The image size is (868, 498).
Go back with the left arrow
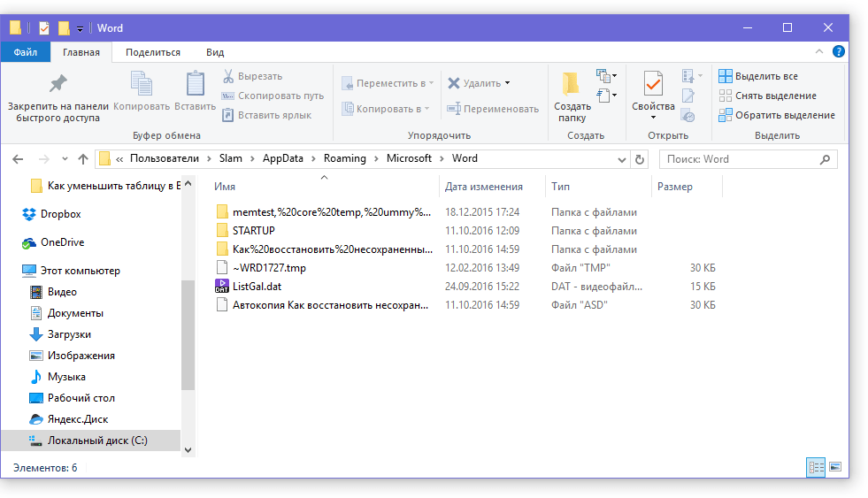click(x=18, y=159)
